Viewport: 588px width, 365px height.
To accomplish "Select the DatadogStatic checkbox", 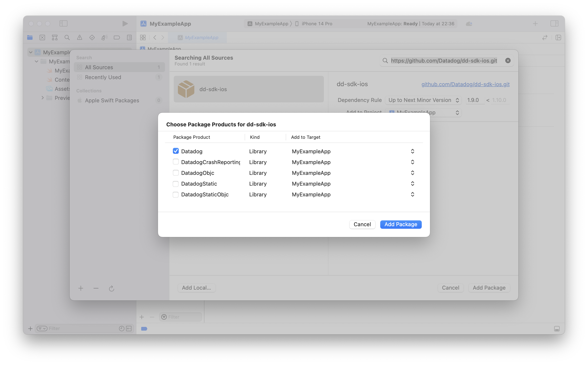I will (x=176, y=184).
